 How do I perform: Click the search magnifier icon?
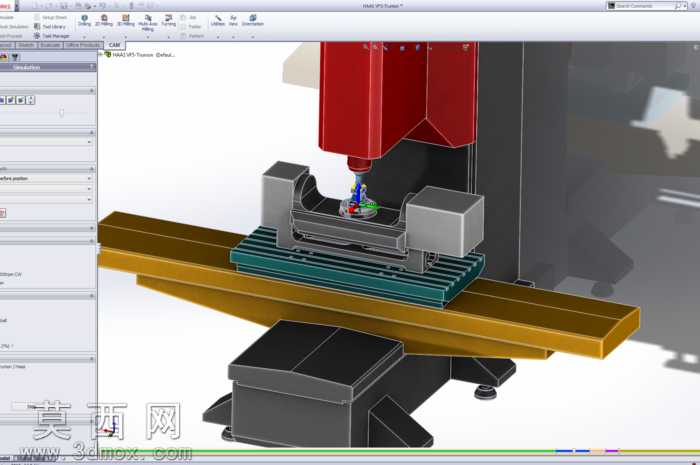(x=678, y=6)
